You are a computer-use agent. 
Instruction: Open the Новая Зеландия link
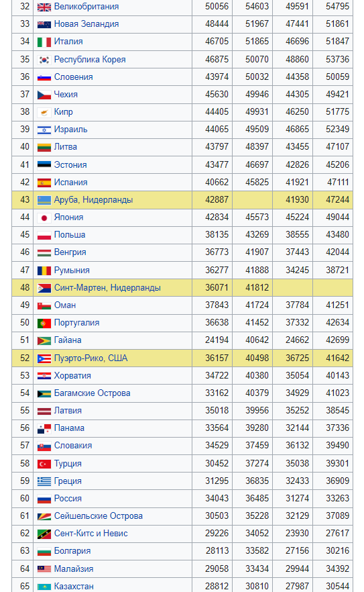[86, 23]
